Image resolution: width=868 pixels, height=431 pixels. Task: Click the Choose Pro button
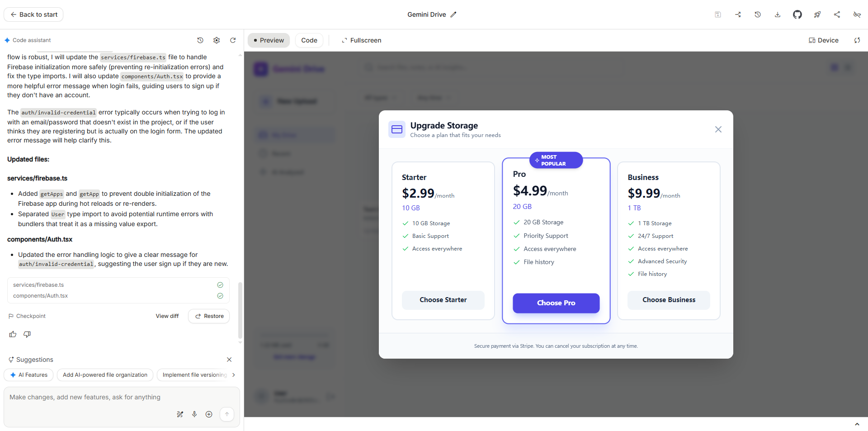[x=556, y=303]
